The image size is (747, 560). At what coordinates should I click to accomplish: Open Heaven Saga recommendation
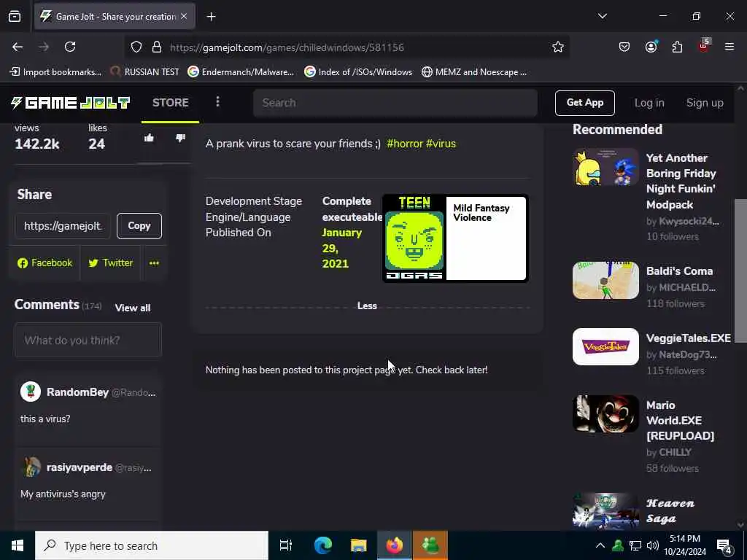tap(670, 511)
